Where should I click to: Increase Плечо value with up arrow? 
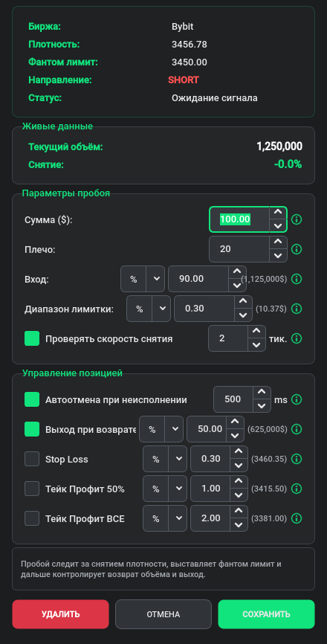point(278,242)
